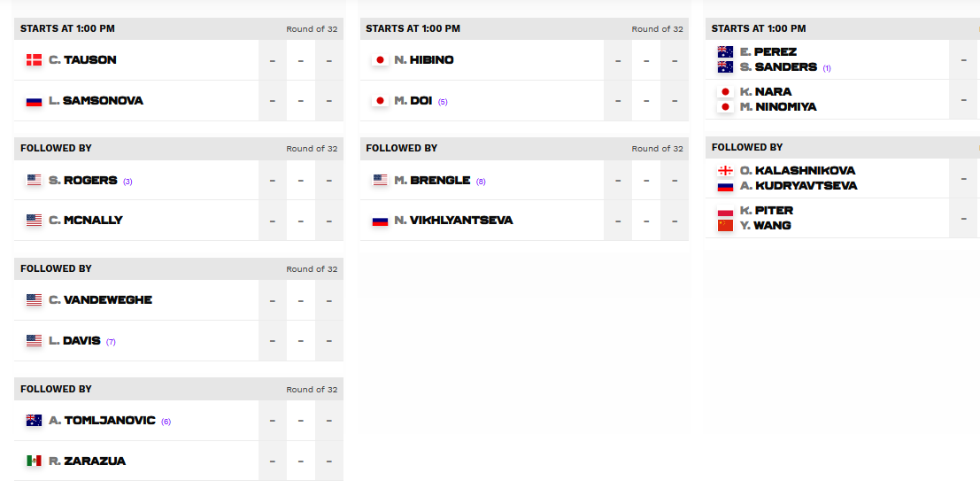Click the Polish flag next to K. Piter

[x=725, y=211]
